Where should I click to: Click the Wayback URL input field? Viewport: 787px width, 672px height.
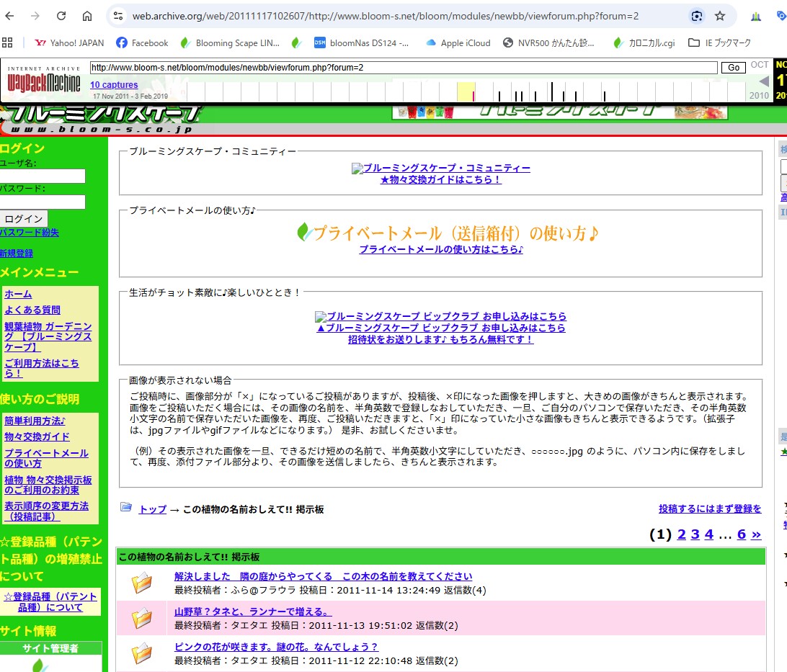(x=404, y=68)
